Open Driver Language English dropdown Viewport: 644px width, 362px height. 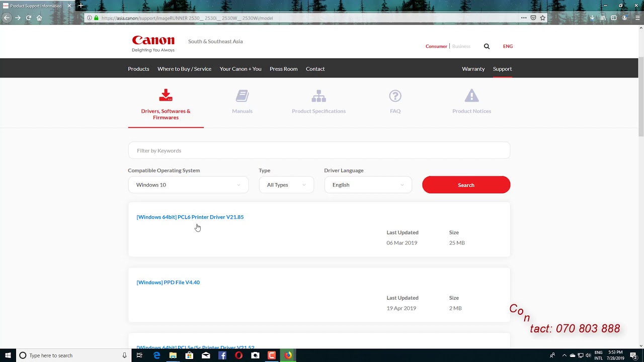pos(368,185)
